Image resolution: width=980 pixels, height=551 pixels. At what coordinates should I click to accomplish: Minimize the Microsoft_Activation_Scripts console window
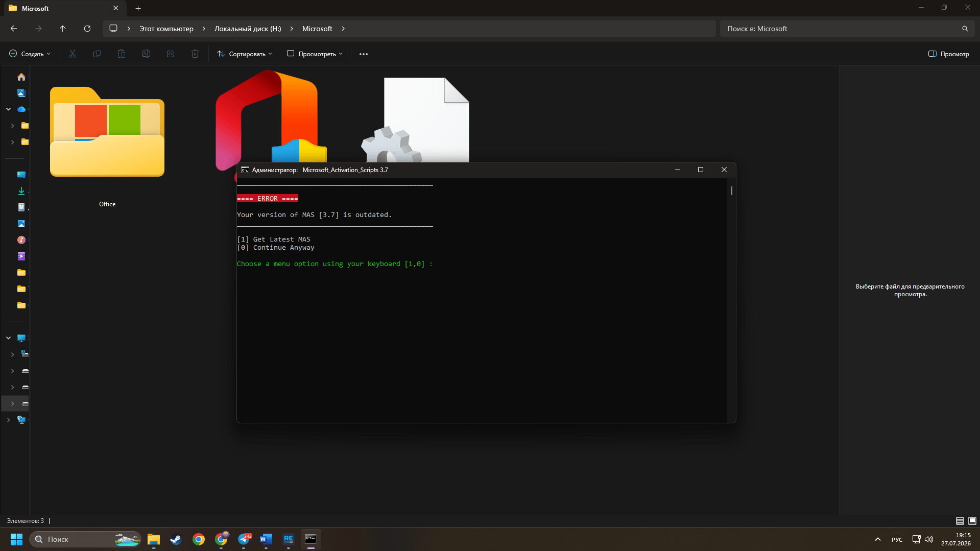click(x=678, y=170)
